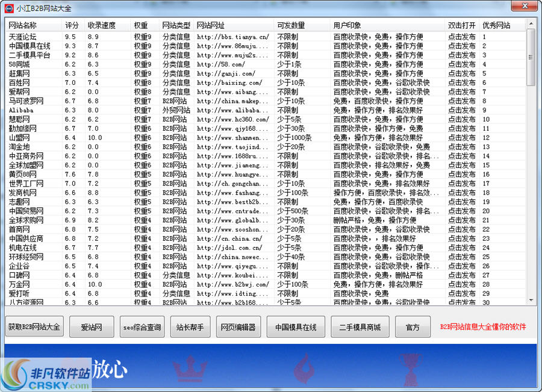Click the seo综合查询 button
The height and width of the screenshot is (392, 542).
tap(142, 326)
